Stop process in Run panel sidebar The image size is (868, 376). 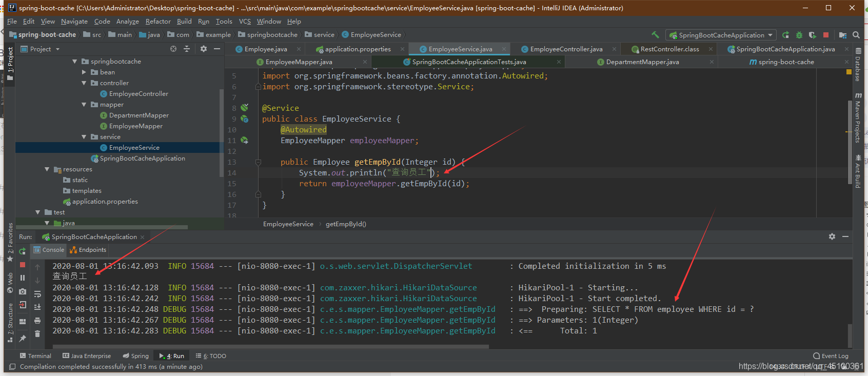click(x=23, y=265)
